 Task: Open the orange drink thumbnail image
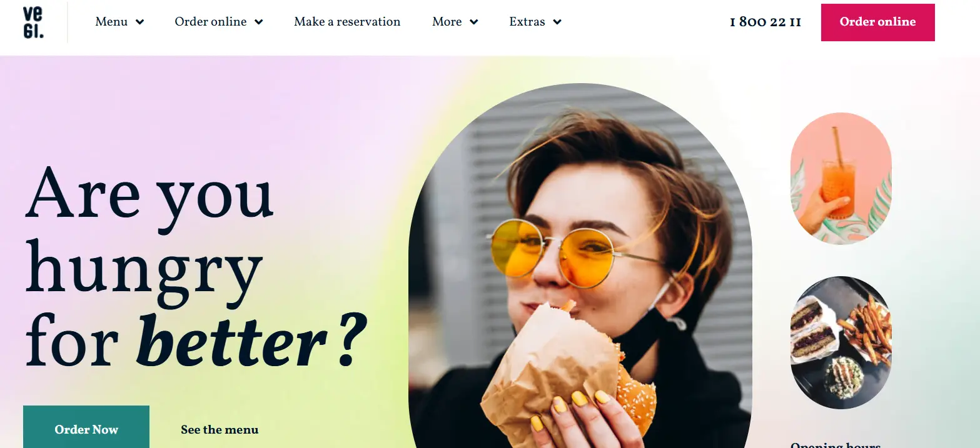click(841, 178)
